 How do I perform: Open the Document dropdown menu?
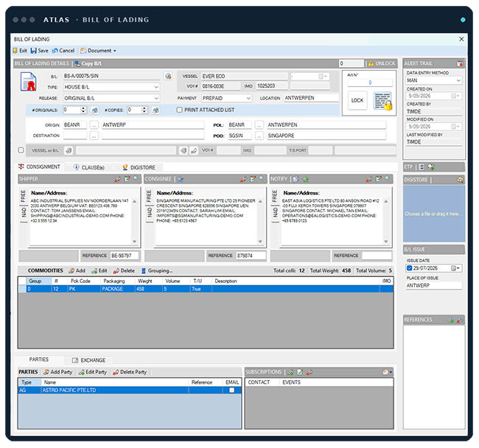[x=98, y=51]
